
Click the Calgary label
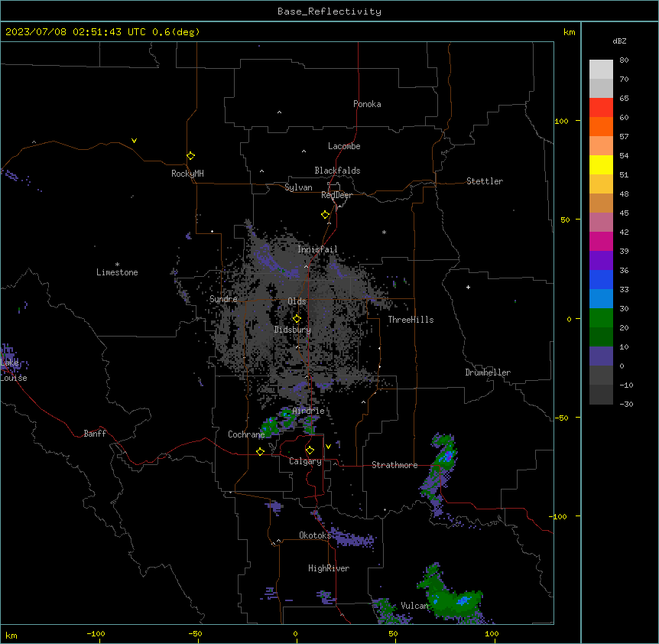coord(305,461)
